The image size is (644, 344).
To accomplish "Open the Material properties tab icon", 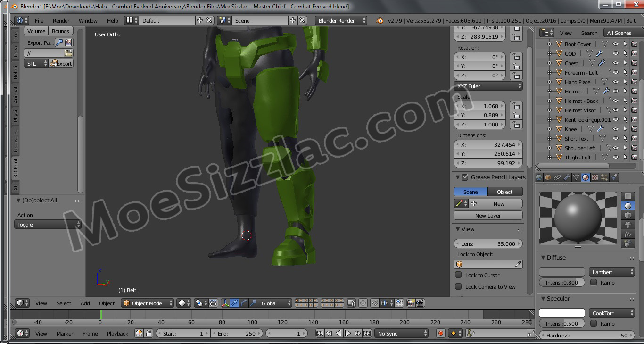I will 586,177.
